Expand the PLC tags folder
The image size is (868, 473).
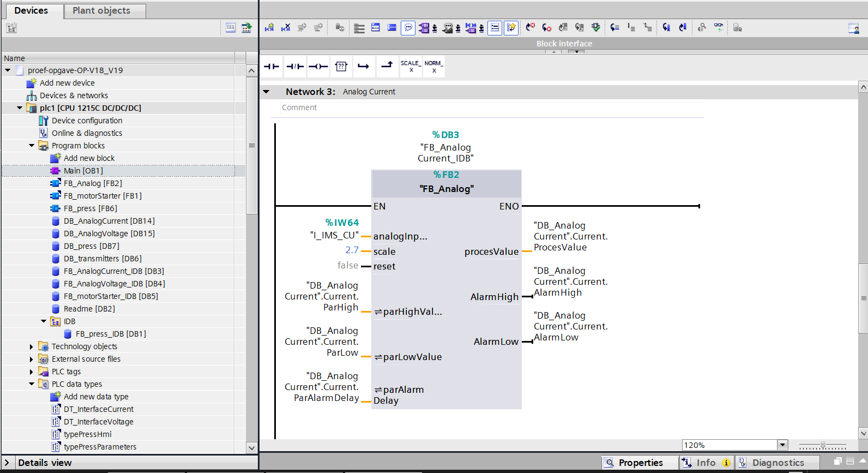point(32,372)
